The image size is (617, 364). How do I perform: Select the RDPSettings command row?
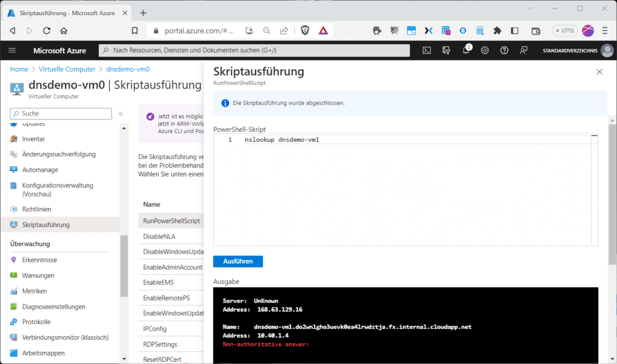click(x=171, y=344)
